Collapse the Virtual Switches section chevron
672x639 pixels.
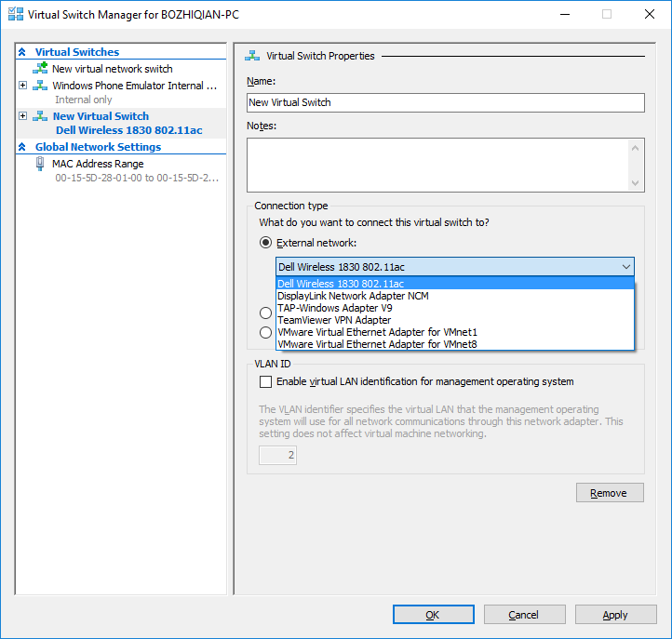[x=22, y=52]
